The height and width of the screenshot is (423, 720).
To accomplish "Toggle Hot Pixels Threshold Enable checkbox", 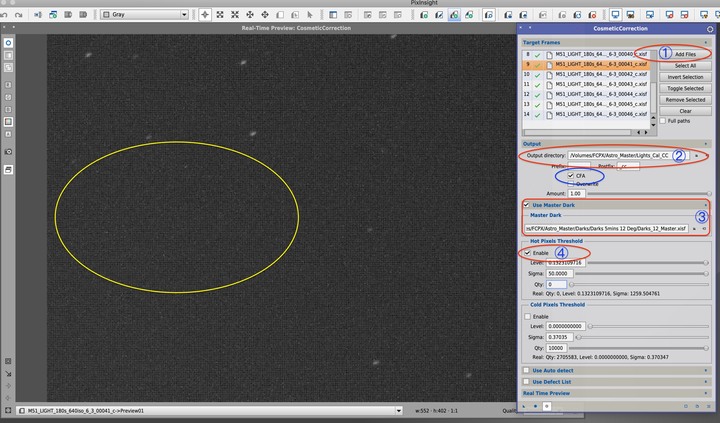I will [528, 253].
